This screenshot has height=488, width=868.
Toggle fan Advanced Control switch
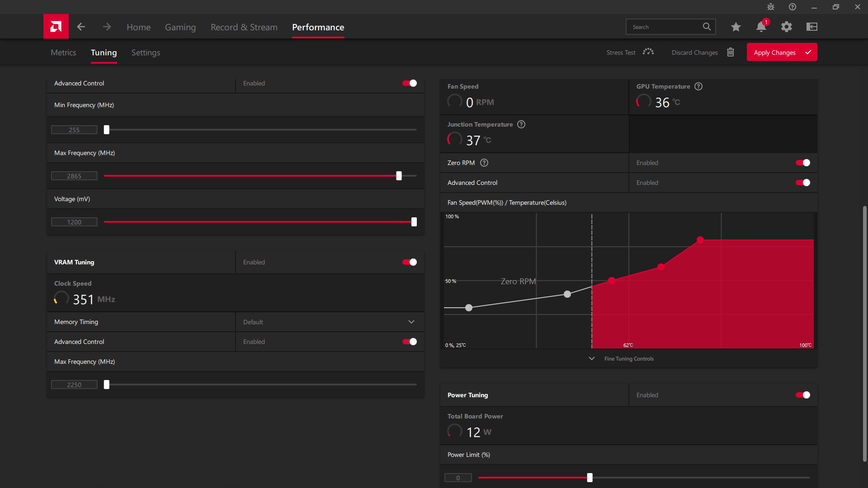pos(803,183)
